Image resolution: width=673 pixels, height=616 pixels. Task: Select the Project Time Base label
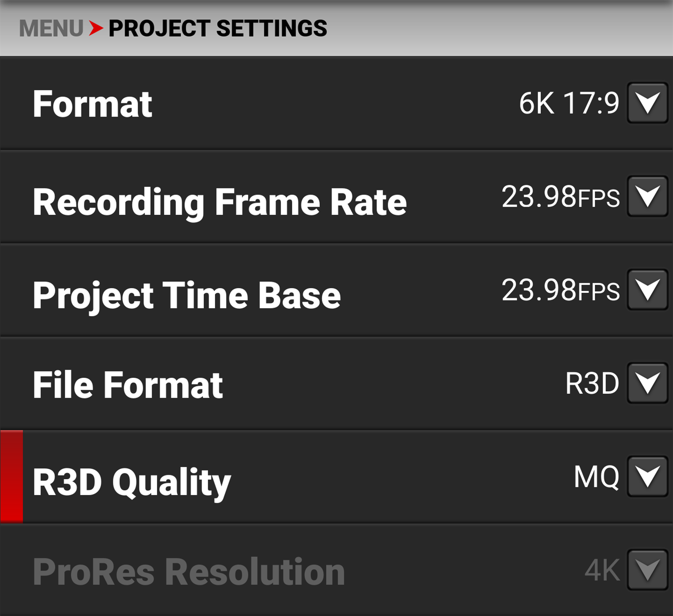(x=187, y=295)
